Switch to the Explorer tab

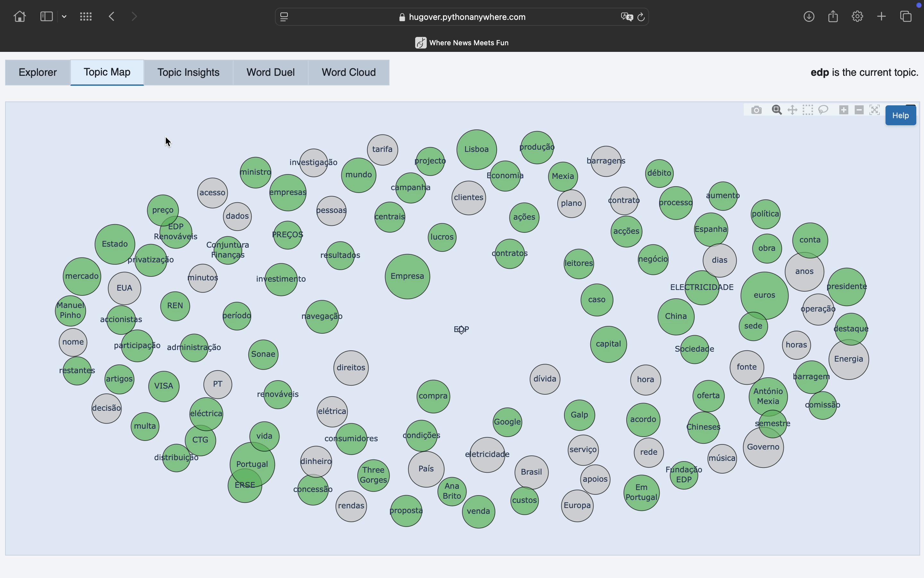tap(38, 72)
